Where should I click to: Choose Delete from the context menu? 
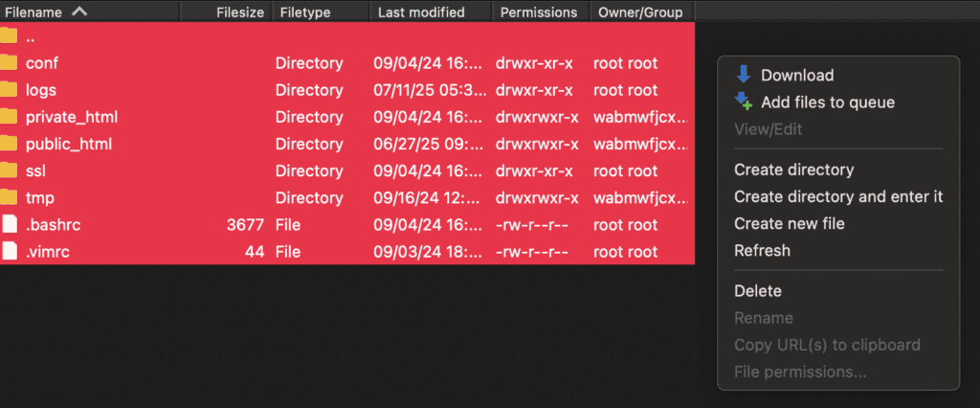(758, 291)
